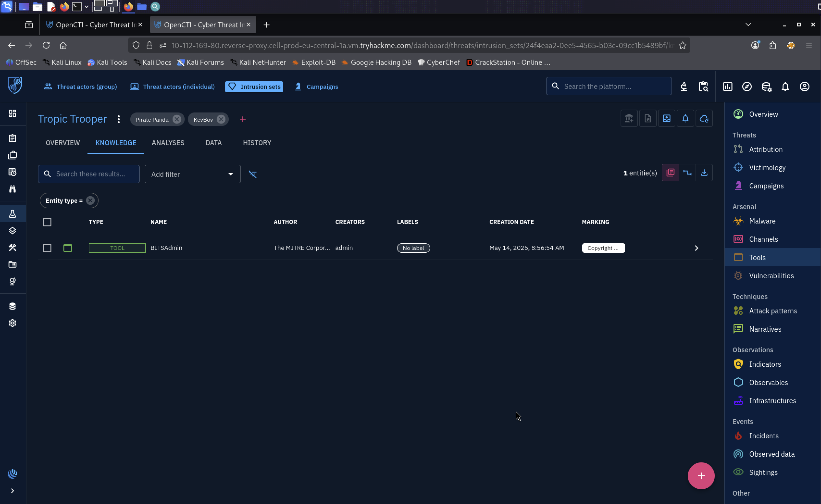Click the file export icon in header
Image resolution: width=821 pixels, height=504 pixels.
click(648, 118)
